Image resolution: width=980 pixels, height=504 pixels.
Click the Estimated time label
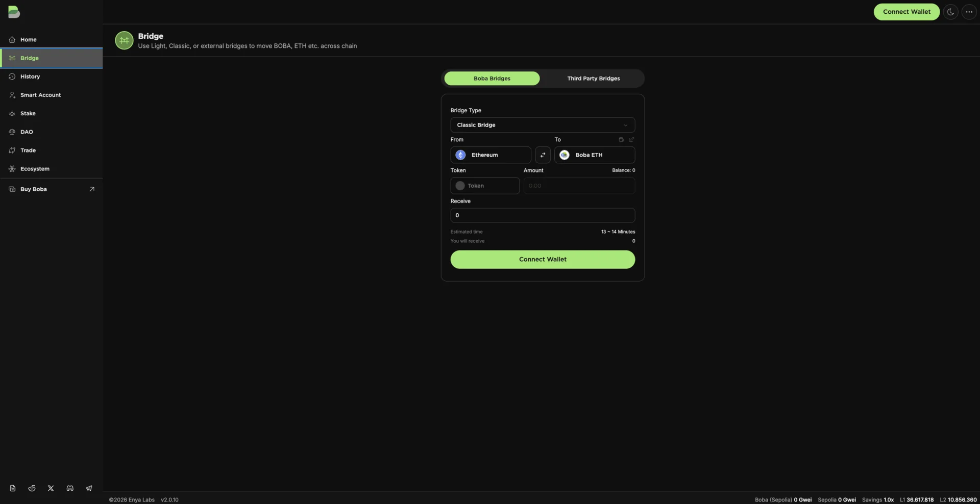pos(467,232)
